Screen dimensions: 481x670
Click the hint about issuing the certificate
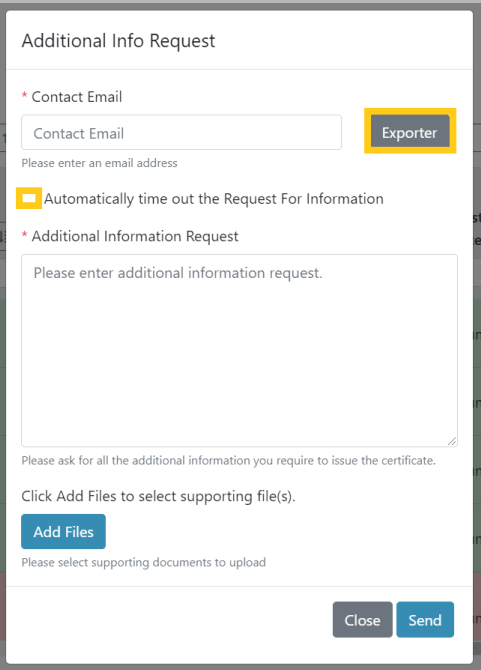[229, 461]
